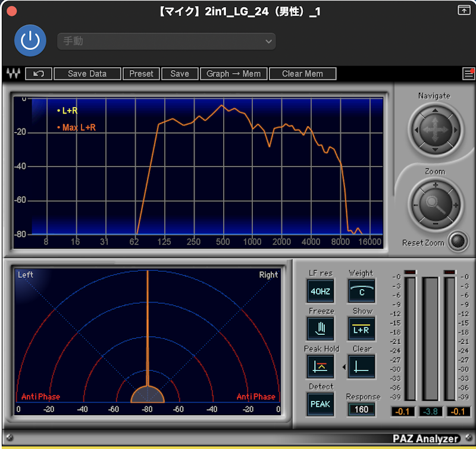Toggle the Freeze hand button
Viewport: 476px width, 449px height.
click(320, 329)
